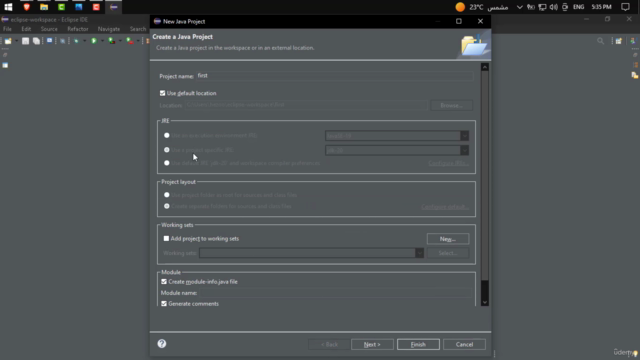Screen dimensions: 640x360
Task: Open the notification center icon
Action: click(625, 7)
